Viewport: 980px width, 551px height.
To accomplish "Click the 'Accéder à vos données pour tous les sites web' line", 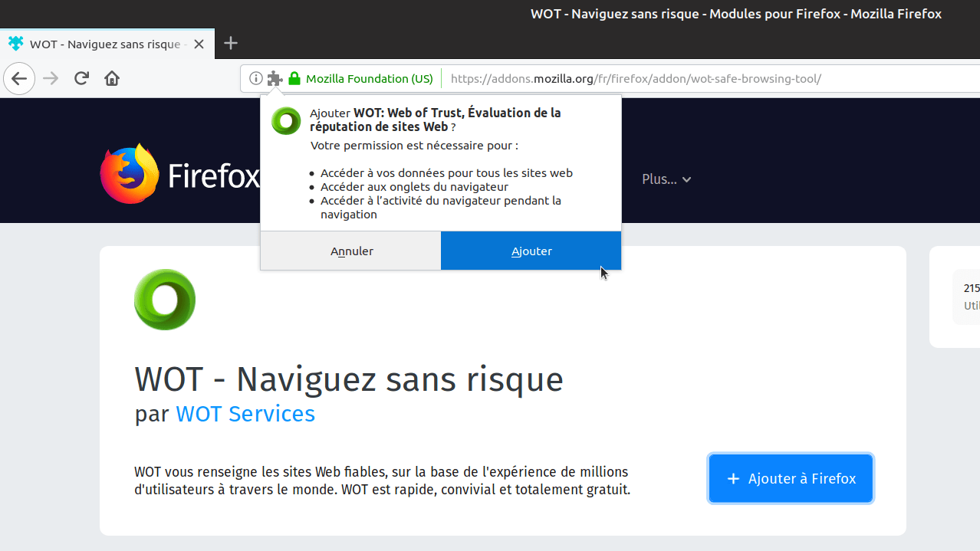I will (x=446, y=173).
